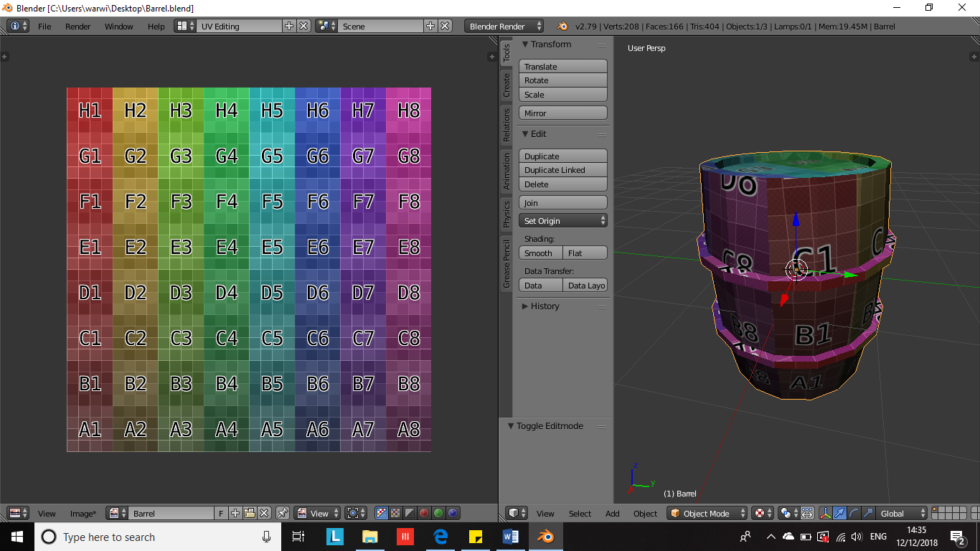Open the Render menu
Viewport: 980px width, 551px height.
click(x=77, y=27)
